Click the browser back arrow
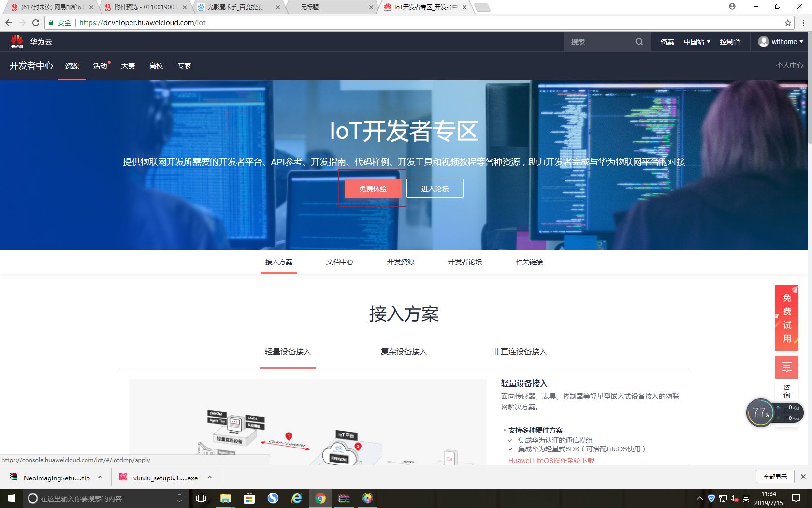The image size is (812, 508). click(9, 23)
